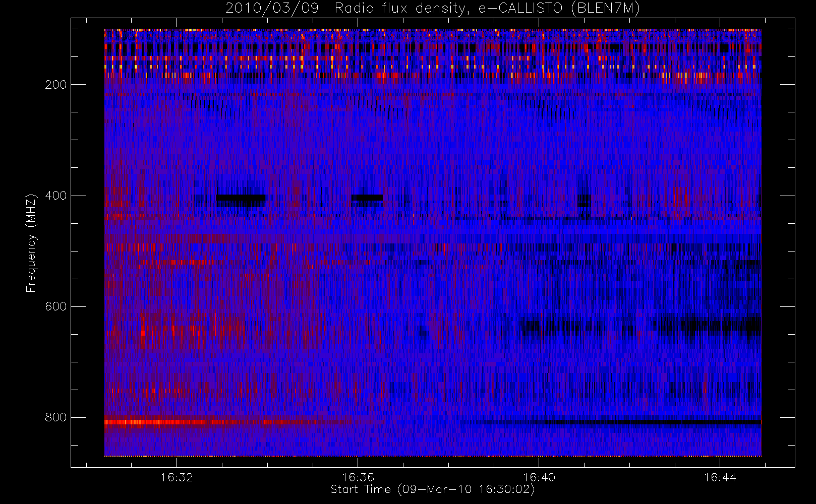Select the 600 frequency tick label
Screen dimensions: 816x504
point(56,306)
